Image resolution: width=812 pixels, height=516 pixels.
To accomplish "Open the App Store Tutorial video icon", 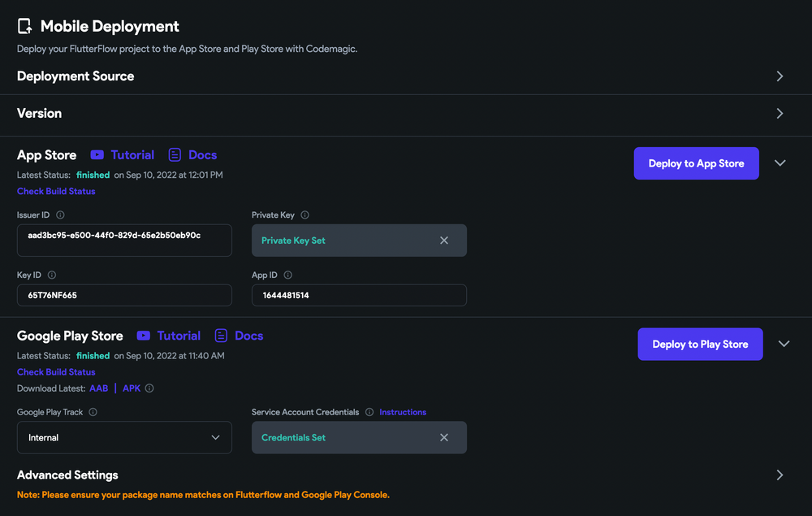I will tap(97, 154).
